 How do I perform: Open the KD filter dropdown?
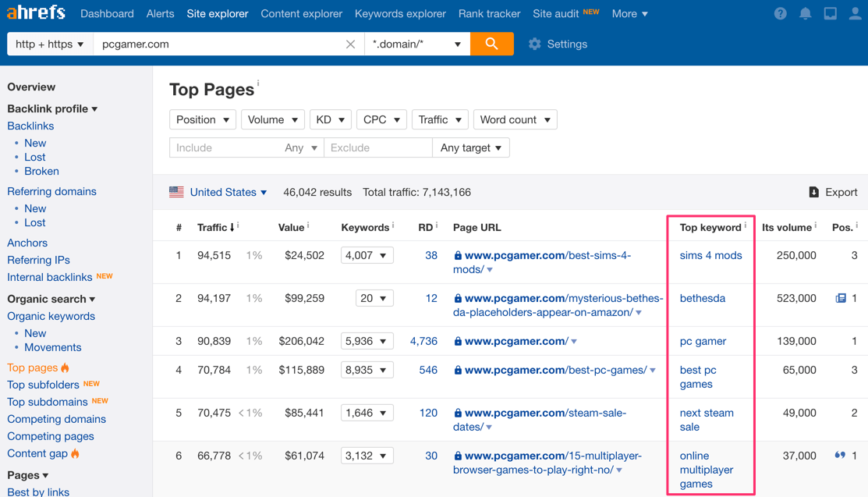click(331, 119)
